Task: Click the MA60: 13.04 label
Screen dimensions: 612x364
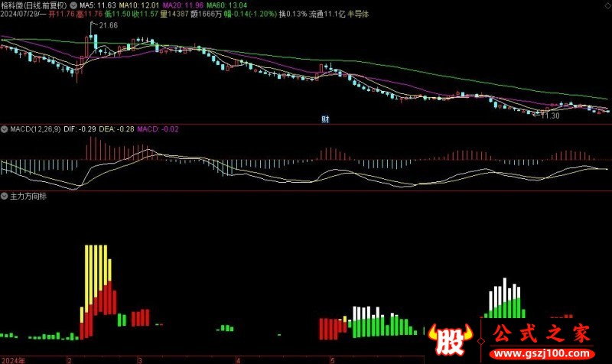Action: 226,5
